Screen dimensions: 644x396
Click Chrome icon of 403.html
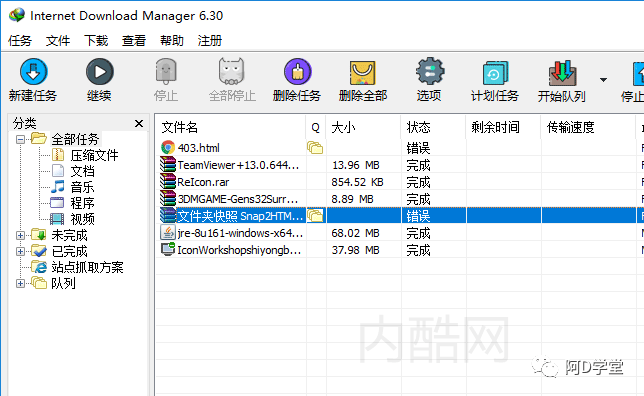(168, 147)
